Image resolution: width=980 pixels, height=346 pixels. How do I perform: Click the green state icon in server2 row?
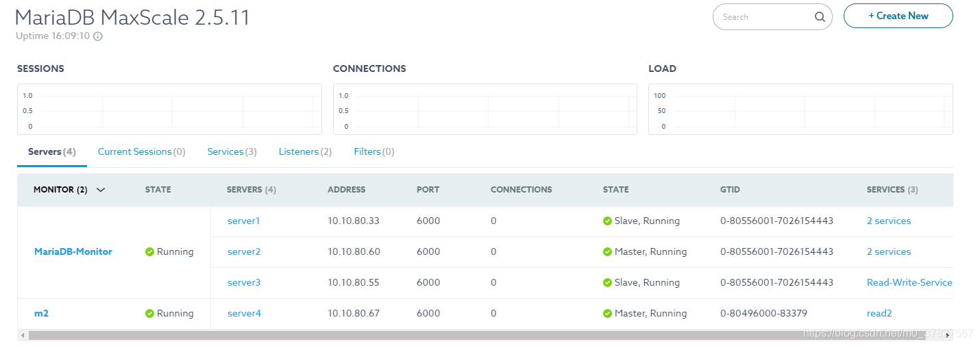[607, 251]
